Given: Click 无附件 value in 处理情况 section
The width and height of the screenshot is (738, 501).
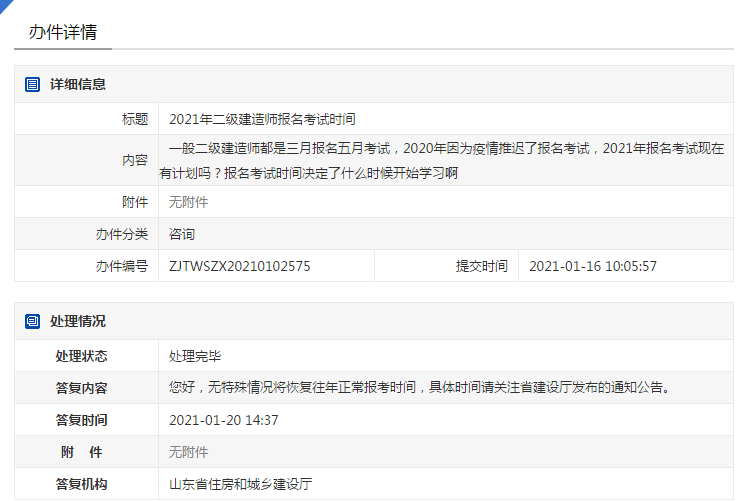Looking at the screenshot, I should tap(188, 452).
